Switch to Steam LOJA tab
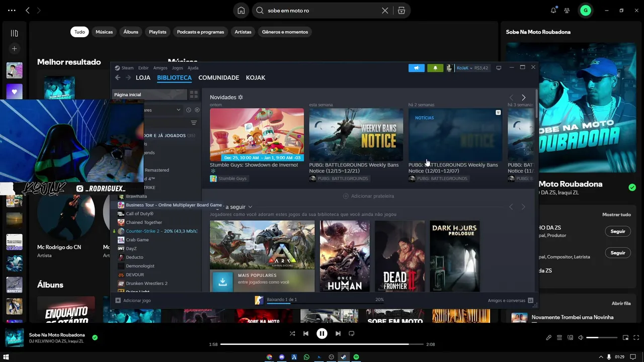644x362 pixels. click(143, 77)
